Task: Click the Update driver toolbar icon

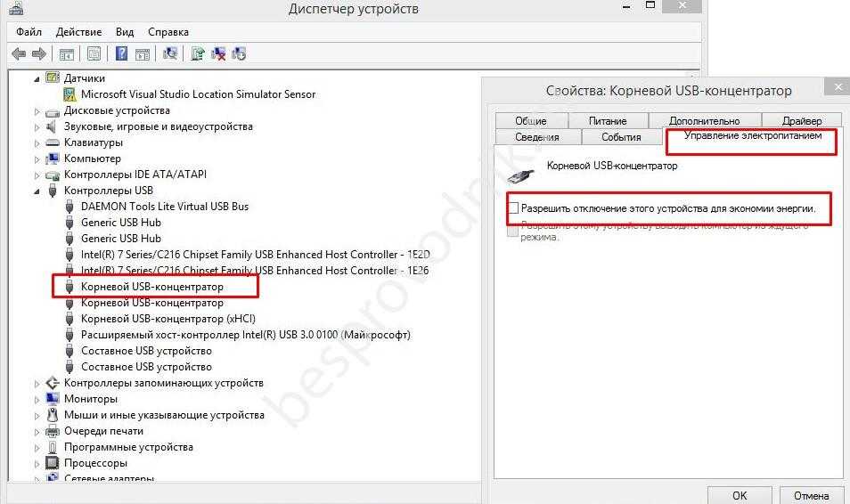Action: point(198,53)
